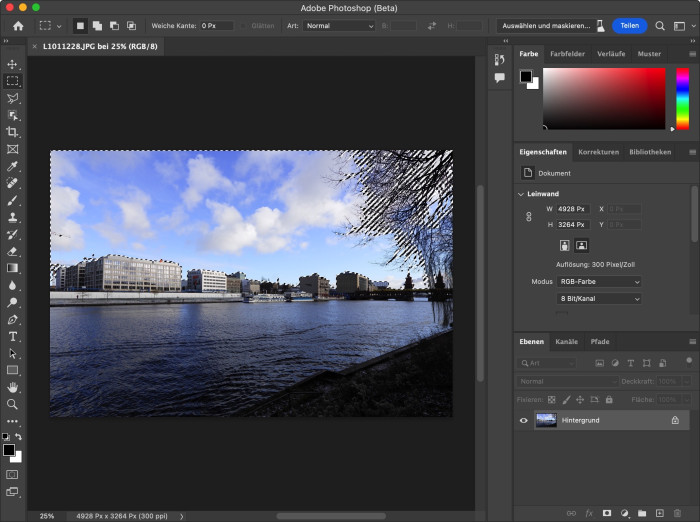Open the Farbfelder tab
The width and height of the screenshot is (700, 522).
pyautogui.click(x=567, y=54)
